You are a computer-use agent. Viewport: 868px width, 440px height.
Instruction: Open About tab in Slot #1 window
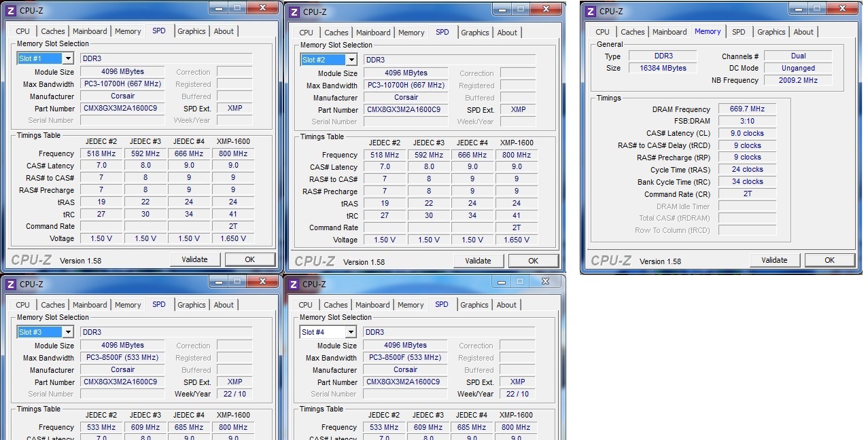(224, 31)
